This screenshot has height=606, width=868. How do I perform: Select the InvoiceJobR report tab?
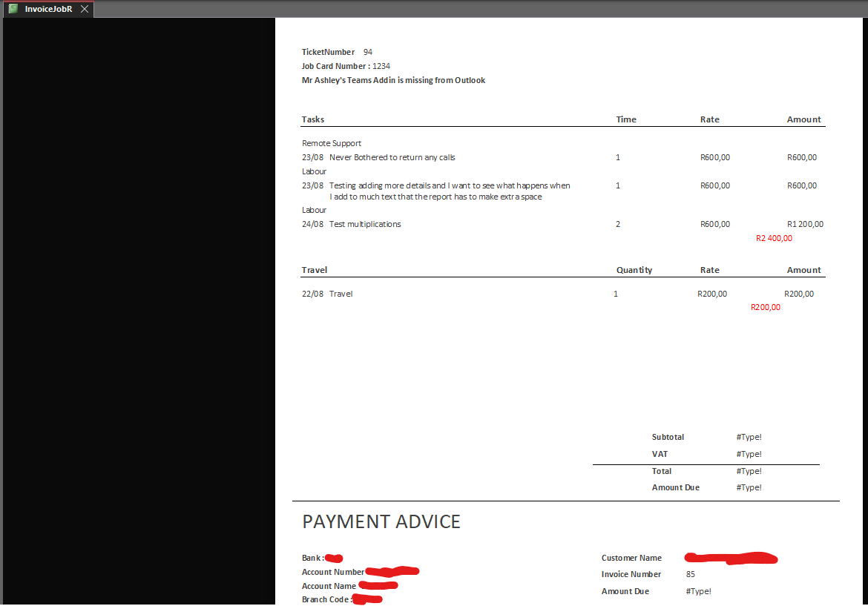coord(47,9)
